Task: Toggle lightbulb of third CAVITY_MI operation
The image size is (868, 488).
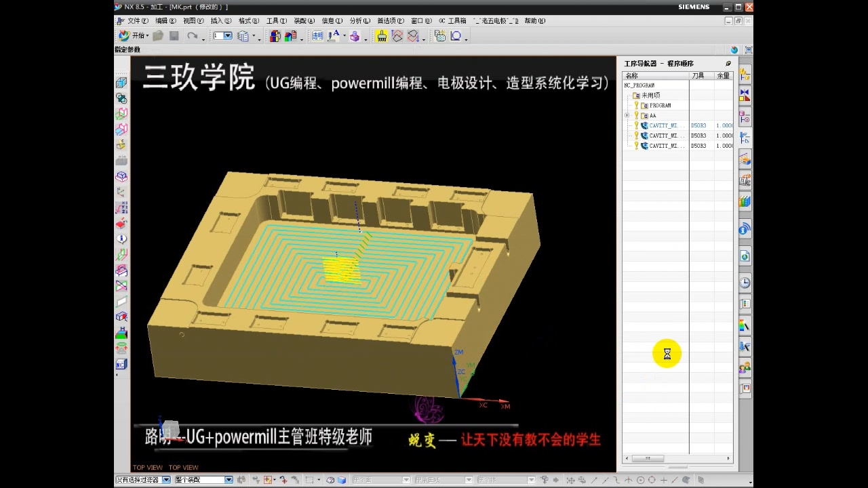Action: tap(637, 146)
